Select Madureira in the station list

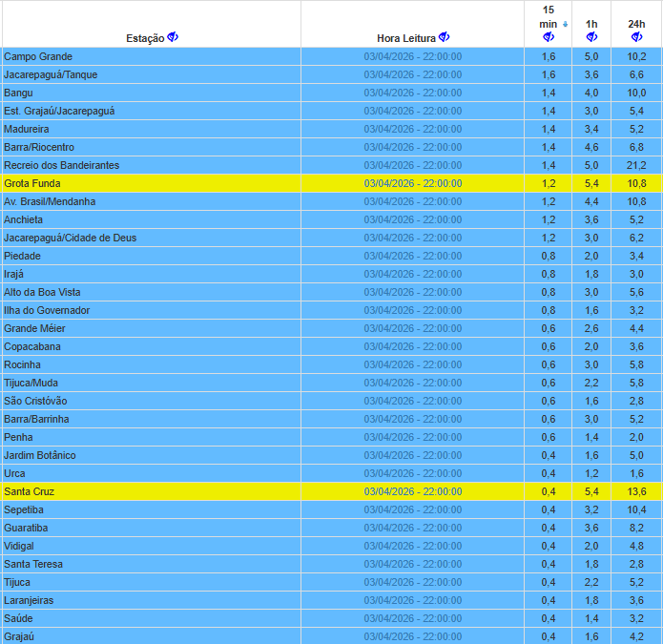tap(26, 129)
